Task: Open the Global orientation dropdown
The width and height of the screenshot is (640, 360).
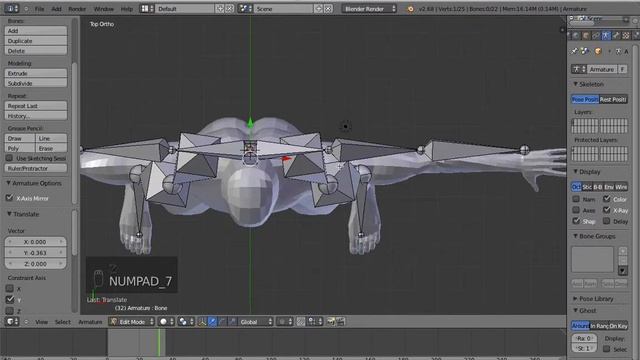Action: (256, 322)
